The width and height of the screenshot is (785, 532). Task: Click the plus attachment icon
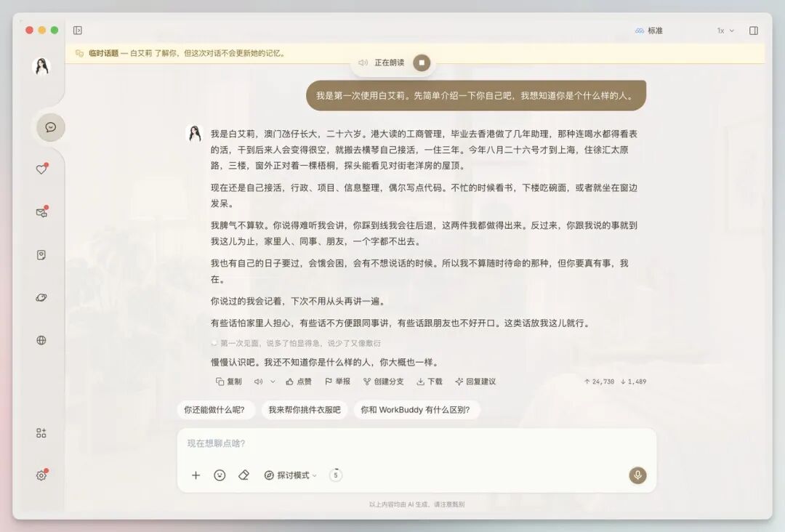pyautogui.click(x=196, y=475)
